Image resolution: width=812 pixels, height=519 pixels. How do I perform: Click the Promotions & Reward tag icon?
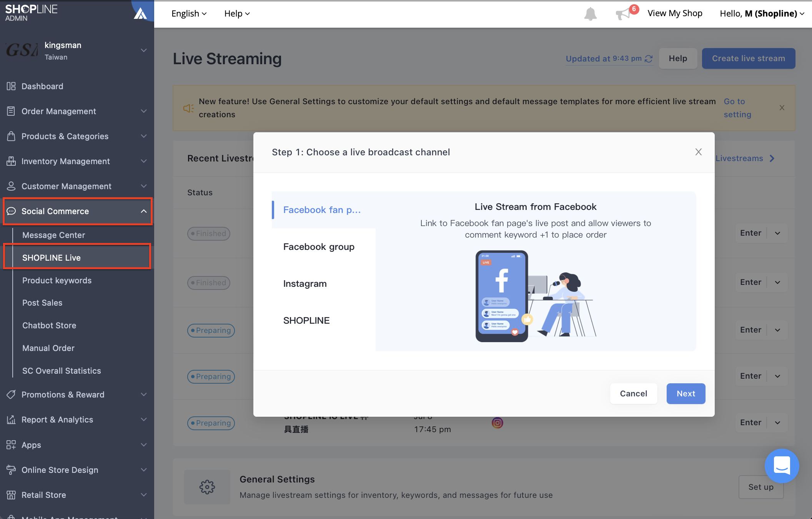(11, 394)
